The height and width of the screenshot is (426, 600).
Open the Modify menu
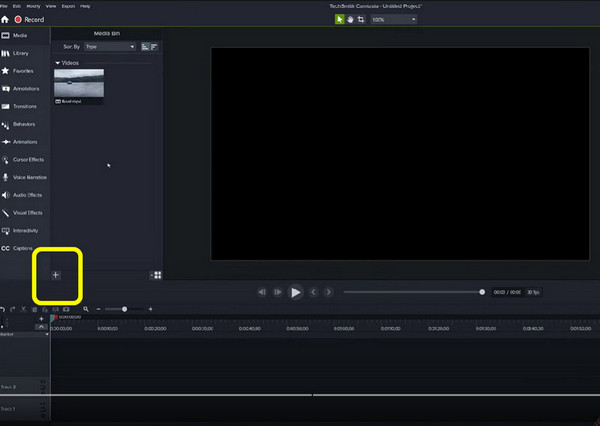(33, 6)
